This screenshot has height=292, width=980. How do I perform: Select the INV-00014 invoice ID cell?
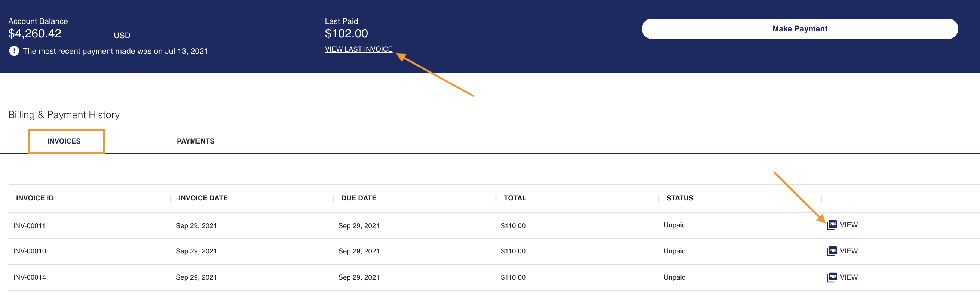(x=30, y=277)
